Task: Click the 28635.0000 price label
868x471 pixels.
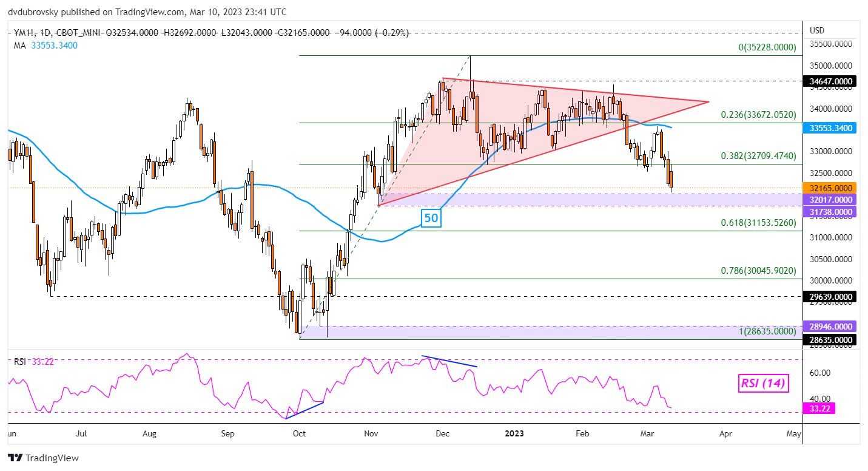Action: point(829,340)
